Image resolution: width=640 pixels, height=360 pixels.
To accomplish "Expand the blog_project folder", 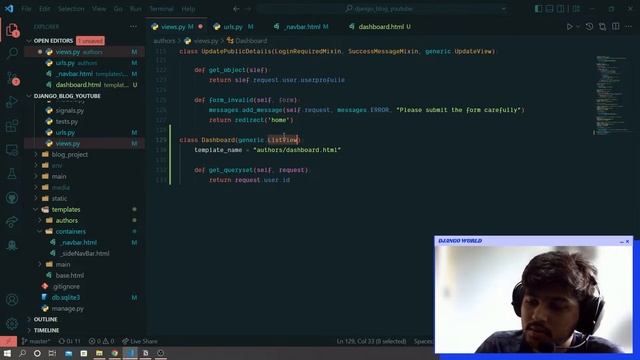I will (x=69, y=155).
